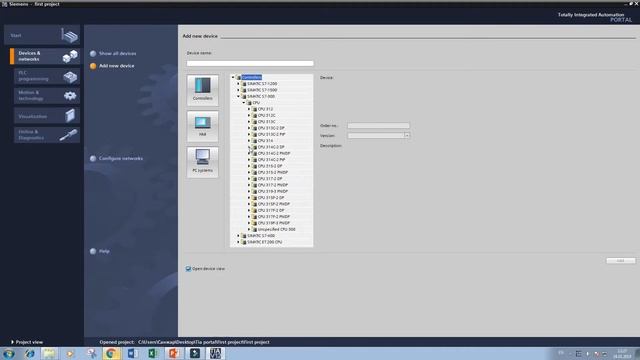This screenshot has height=360, width=640.
Task: Open the Visualization portal entry
Action: point(47,116)
